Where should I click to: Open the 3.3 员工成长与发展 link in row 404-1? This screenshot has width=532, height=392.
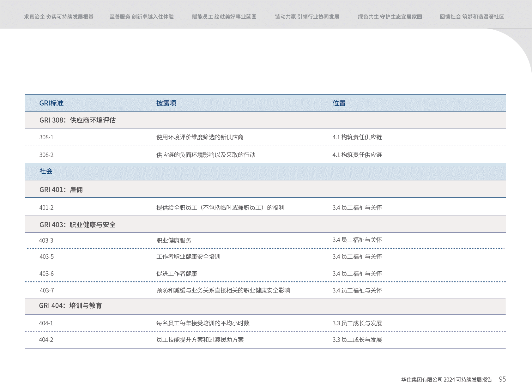pos(357,323)
